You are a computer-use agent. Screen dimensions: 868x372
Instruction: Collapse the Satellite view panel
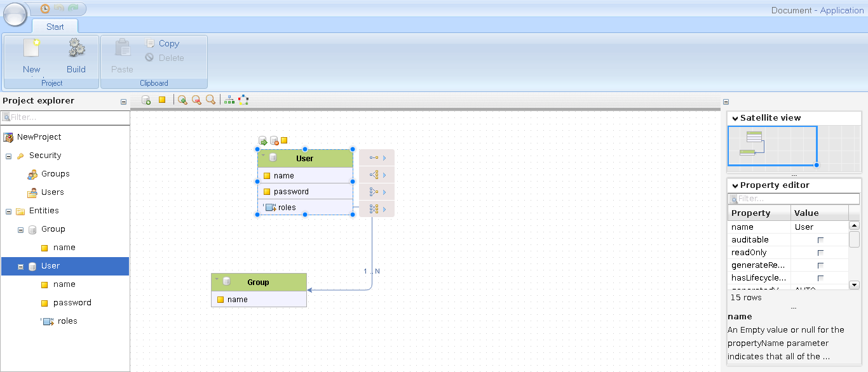[735, 118]
